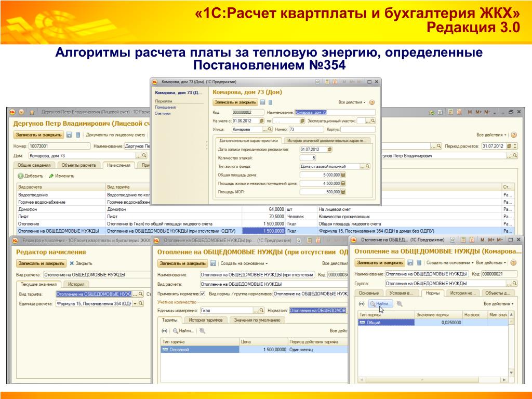Click ellipsis select button for Тип жилого фонда
Viewport: 532px width, 399px height.
362,167
